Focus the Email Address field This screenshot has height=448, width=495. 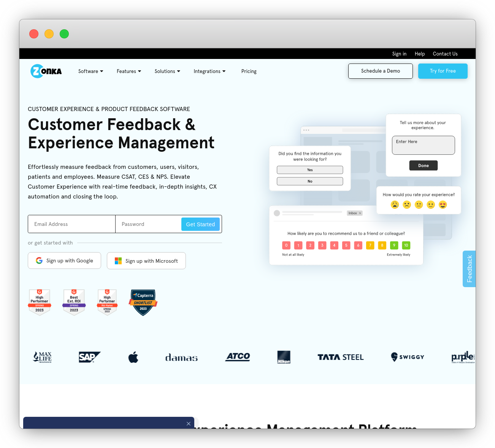71,224
